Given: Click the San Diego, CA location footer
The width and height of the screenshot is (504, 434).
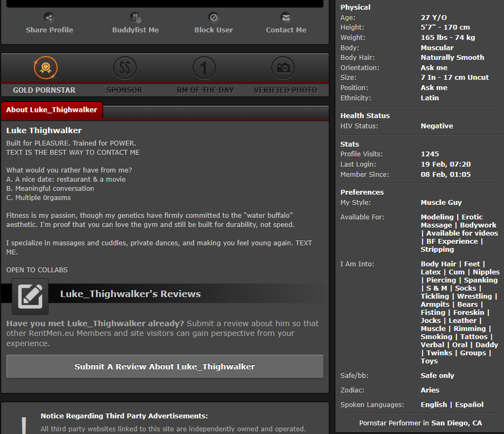Looking at the screenshot, I should click(420, 423).
